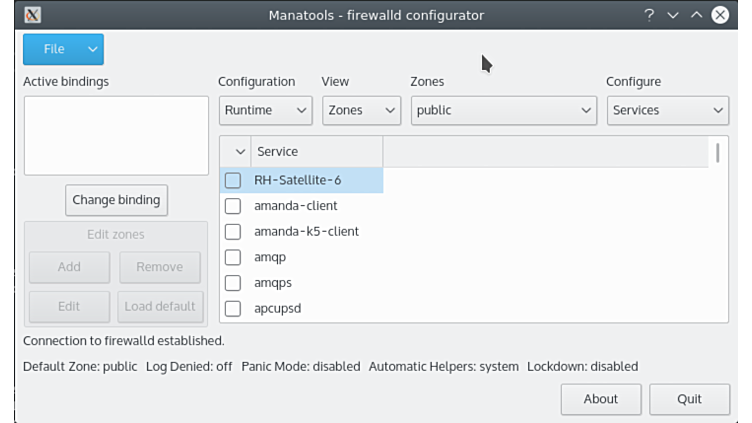Enable the RH-Satellite-6 service checkbox
Viewport: 752px width, 423px height.
pyautogui.click(x=233, y=181)
